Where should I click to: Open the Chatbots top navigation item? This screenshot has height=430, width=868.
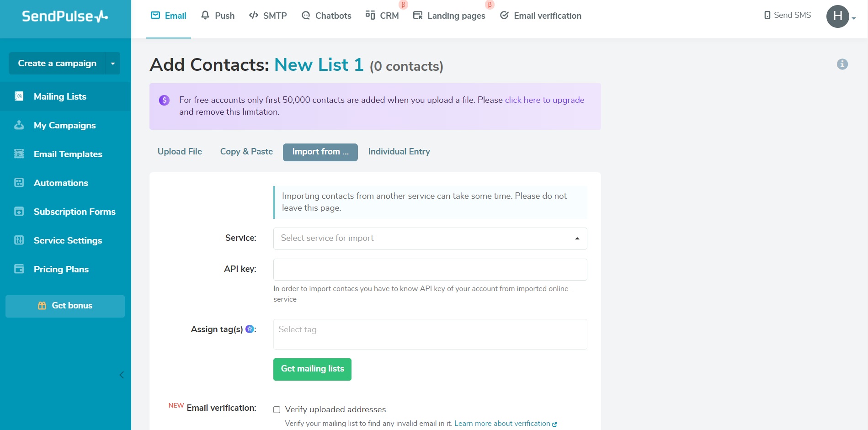[x=326, y=16]
